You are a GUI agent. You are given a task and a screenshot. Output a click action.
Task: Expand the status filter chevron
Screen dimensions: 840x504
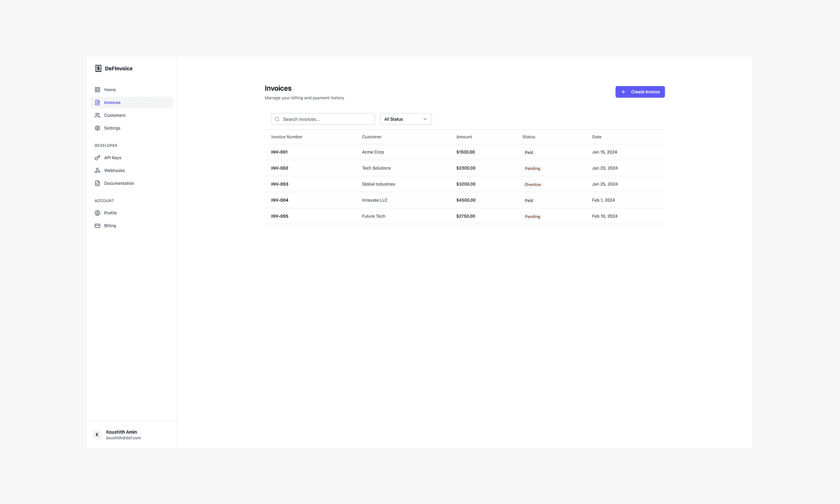point(424,119)
